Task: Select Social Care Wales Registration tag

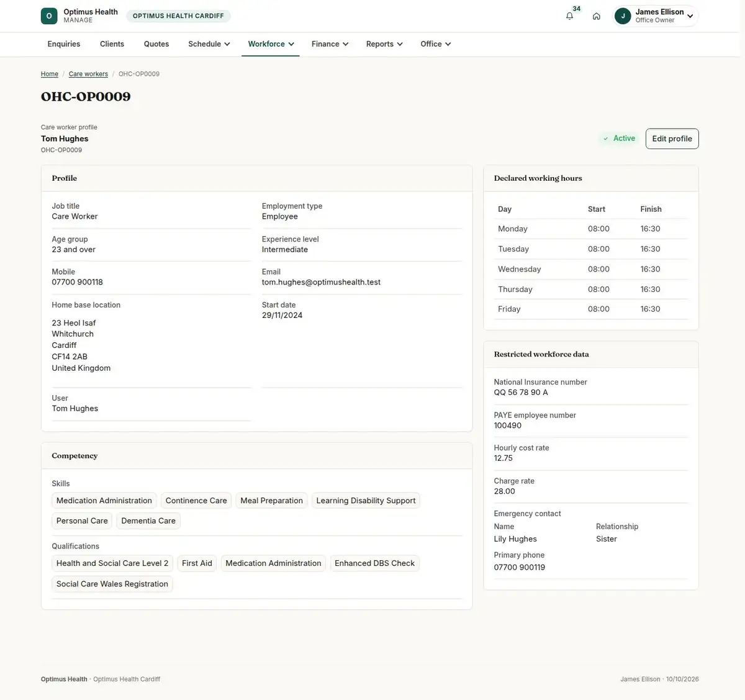Action: (112, 584)
